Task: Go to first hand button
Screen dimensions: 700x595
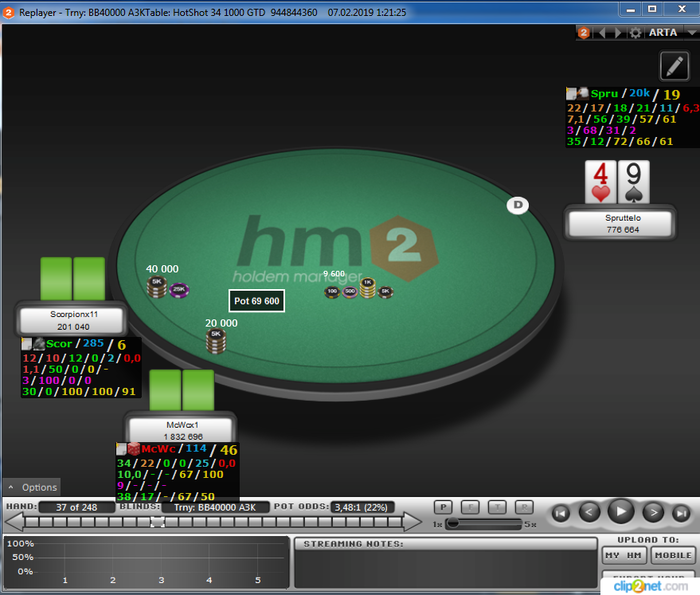Action: pyautogui.click(x=561, y=513)
